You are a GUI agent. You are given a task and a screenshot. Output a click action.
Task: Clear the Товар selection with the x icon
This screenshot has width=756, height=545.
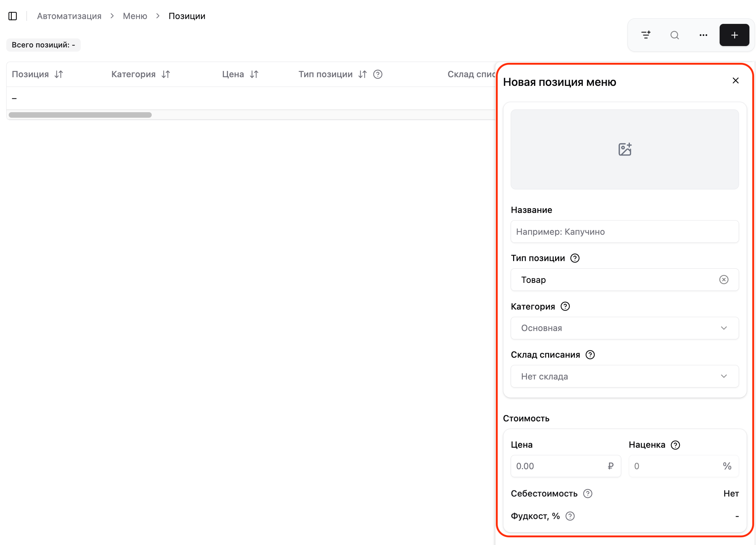click(x=724, y=280)
